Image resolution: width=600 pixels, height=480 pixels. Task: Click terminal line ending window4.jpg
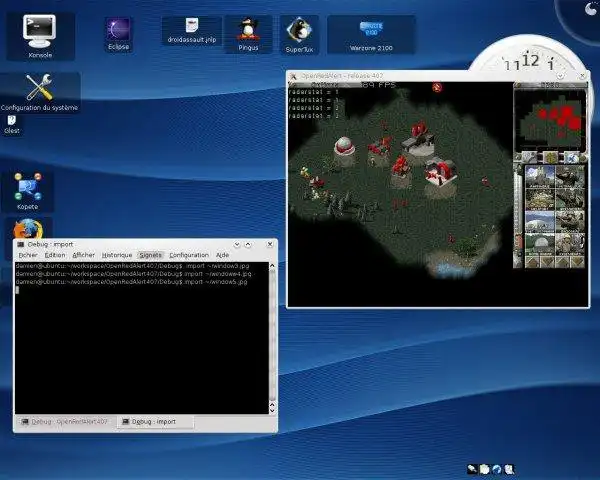click(134, 274)
